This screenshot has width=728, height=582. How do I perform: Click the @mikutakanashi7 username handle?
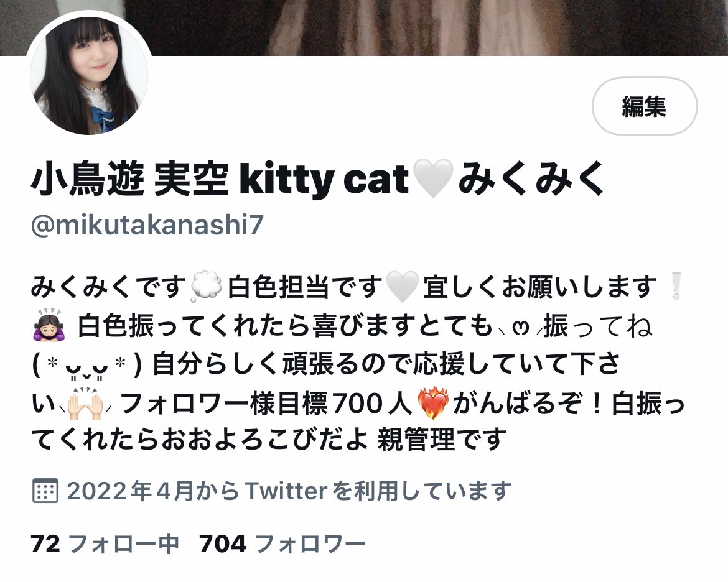tap(147, 225)
